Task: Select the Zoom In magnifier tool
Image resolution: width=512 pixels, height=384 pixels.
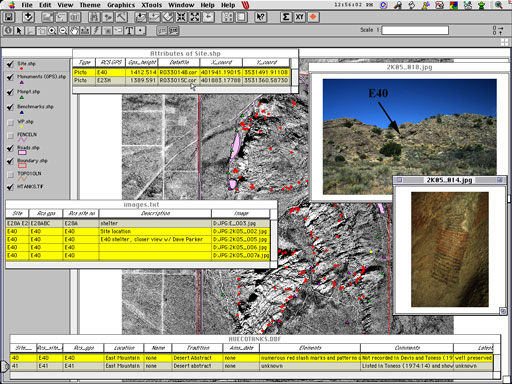Action: (x=52, y=31)
